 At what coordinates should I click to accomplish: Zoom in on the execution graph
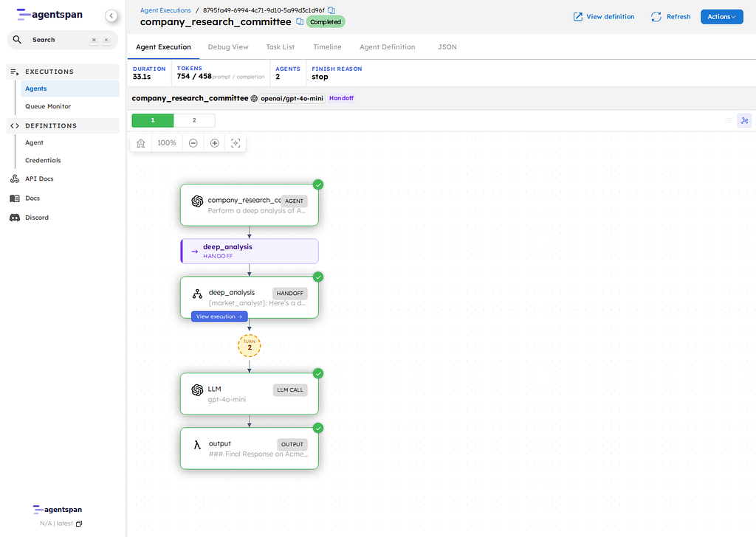tap(215, 143)
